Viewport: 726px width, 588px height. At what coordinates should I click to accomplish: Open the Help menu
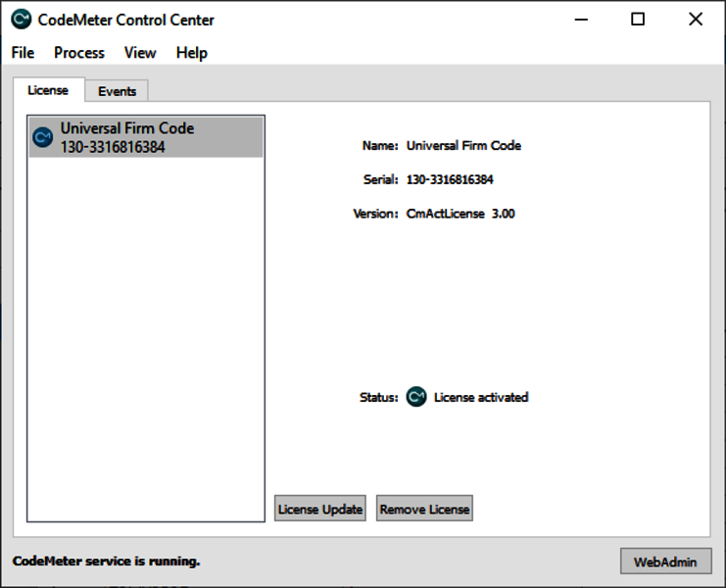192,53
